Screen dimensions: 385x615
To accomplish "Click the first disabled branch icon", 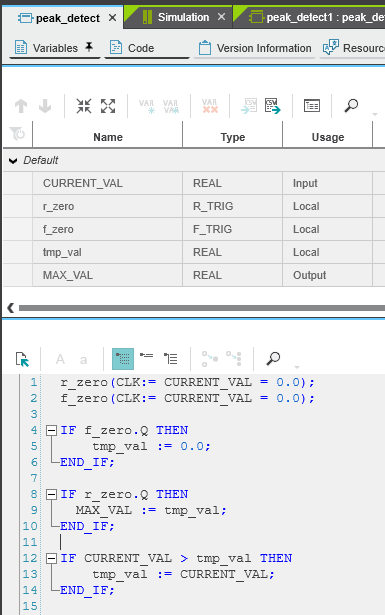I will 210,359.
